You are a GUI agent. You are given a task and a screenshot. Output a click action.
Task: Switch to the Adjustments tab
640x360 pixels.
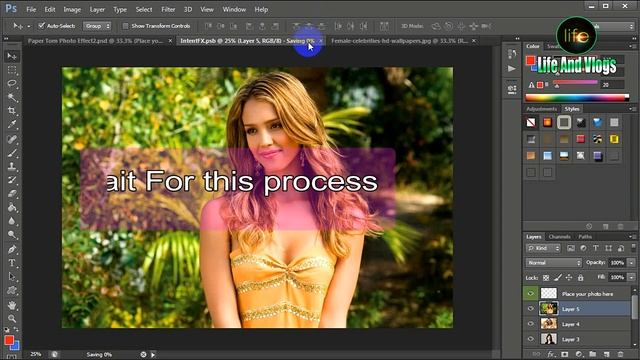(541, 109)
